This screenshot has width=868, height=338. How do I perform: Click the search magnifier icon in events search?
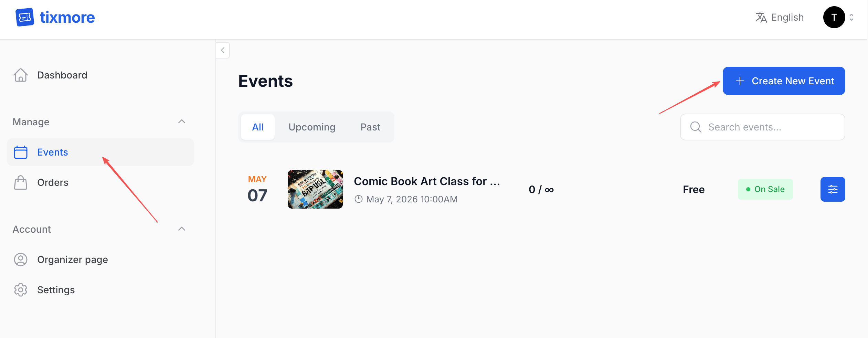point(696,127)
